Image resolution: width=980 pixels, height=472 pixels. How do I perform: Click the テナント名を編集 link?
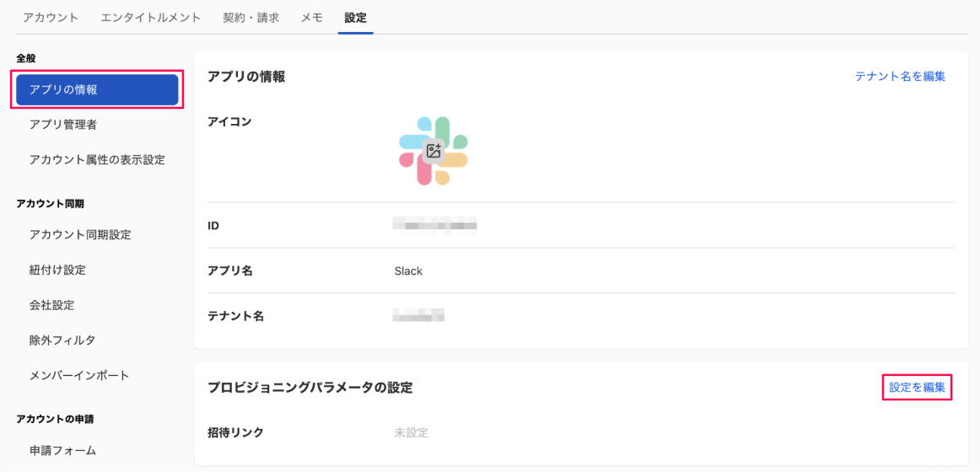tap(900, 77)
